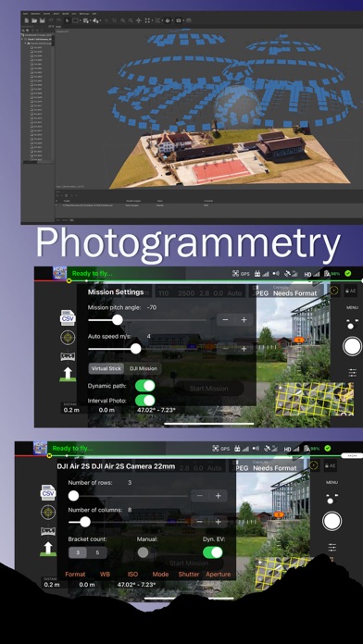Decrease Number of rows with minus button
Image resolution: width=363 pixels, height=644 pixels.
click(x=199, y=496)
